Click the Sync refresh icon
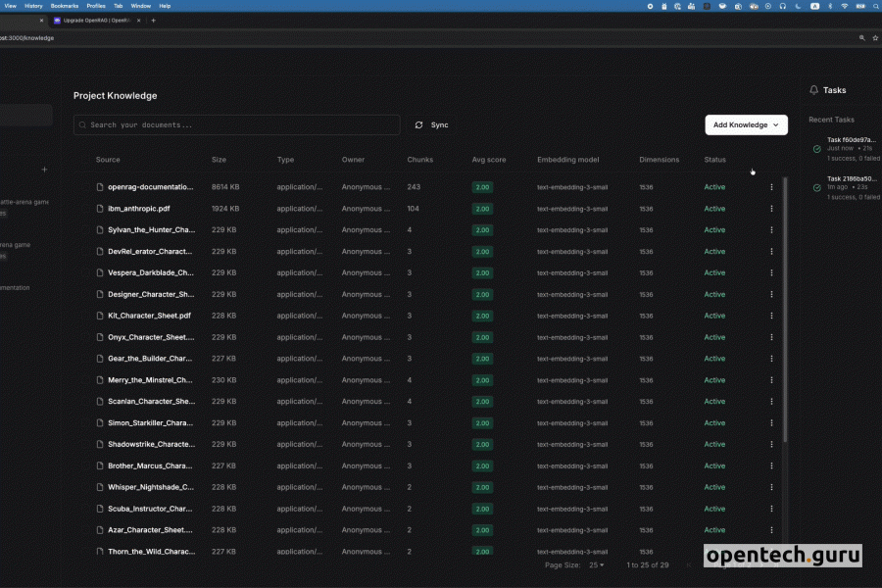 (419, 125)
